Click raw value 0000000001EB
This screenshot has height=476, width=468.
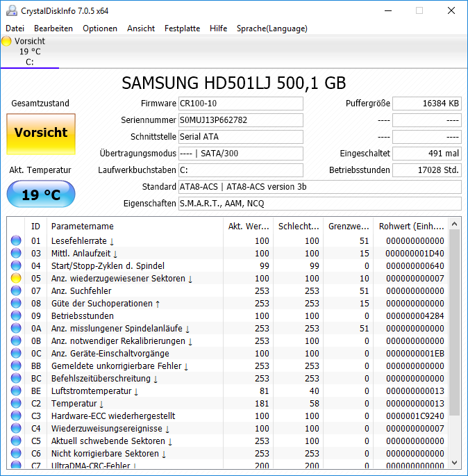coord(415,354)
